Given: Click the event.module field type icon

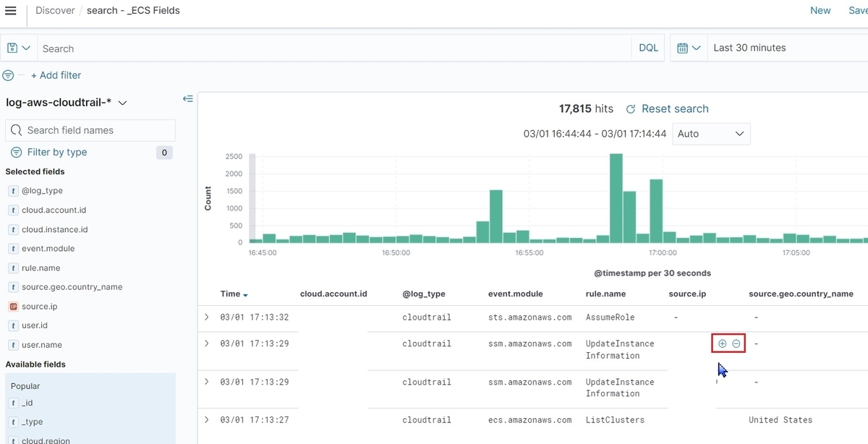Looking at the screenshot, I should pyautogui.click(x=13, y=249).
